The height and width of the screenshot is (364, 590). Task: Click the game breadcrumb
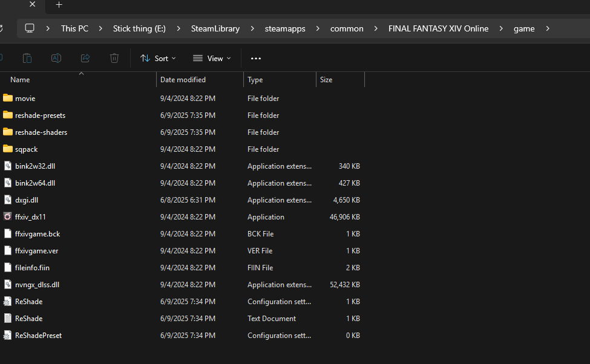[524, 28]
